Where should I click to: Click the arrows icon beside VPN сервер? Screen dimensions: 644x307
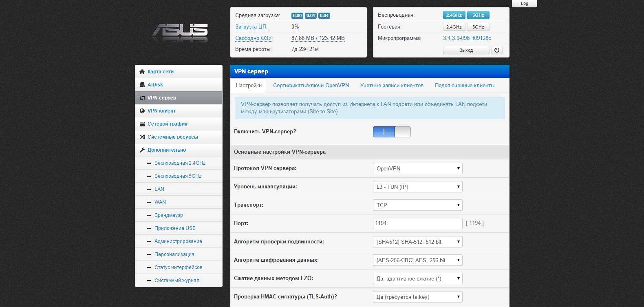(x=142, y=98)
